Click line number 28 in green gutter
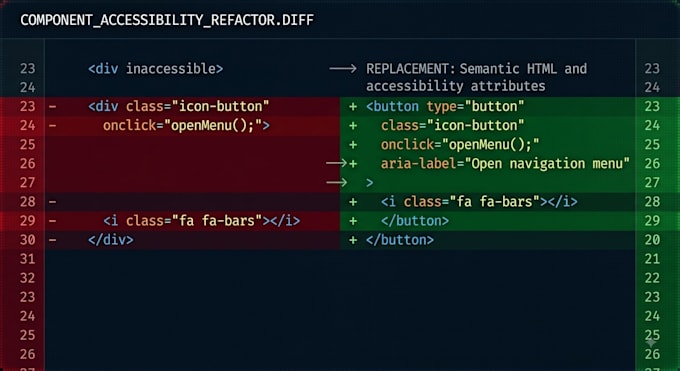Image resolution: width=680 pixels, height=371 pixels. 652,202
